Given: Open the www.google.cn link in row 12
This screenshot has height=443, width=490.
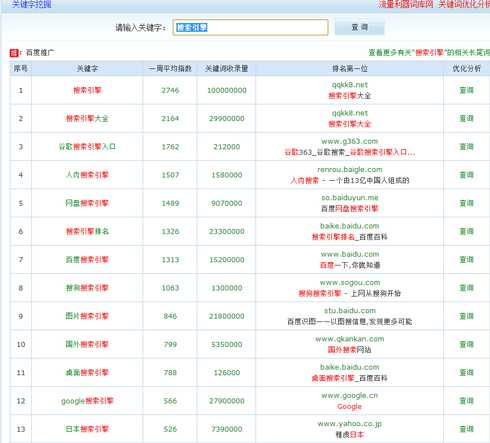Looking at the screenshot, I should (349, 396).
